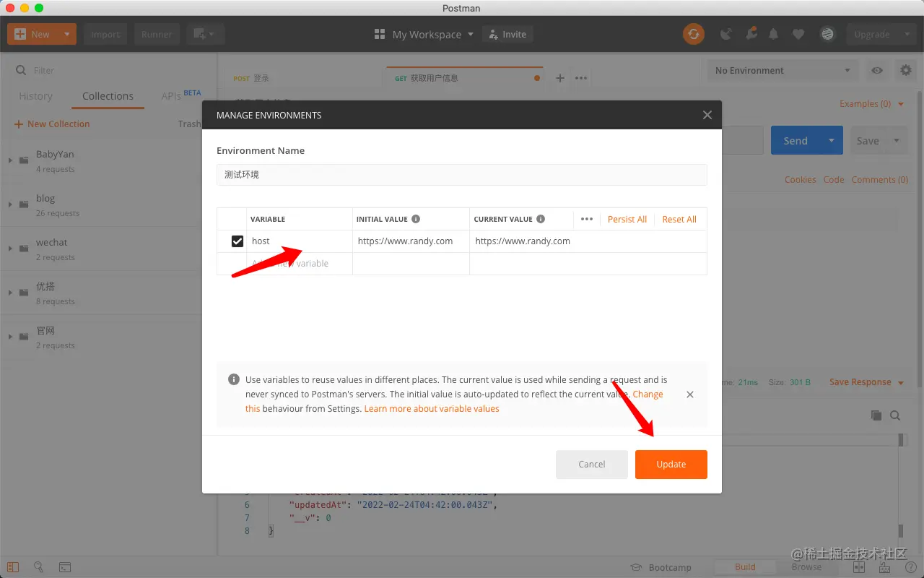Open the three-dots column options menu
The width and height of the screenshot is (924, 578).
click(587, 219)
